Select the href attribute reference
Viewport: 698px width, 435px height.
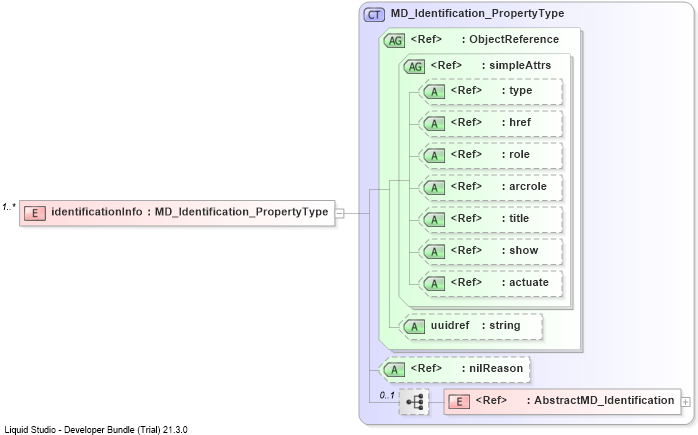click(x=493, y=123)
